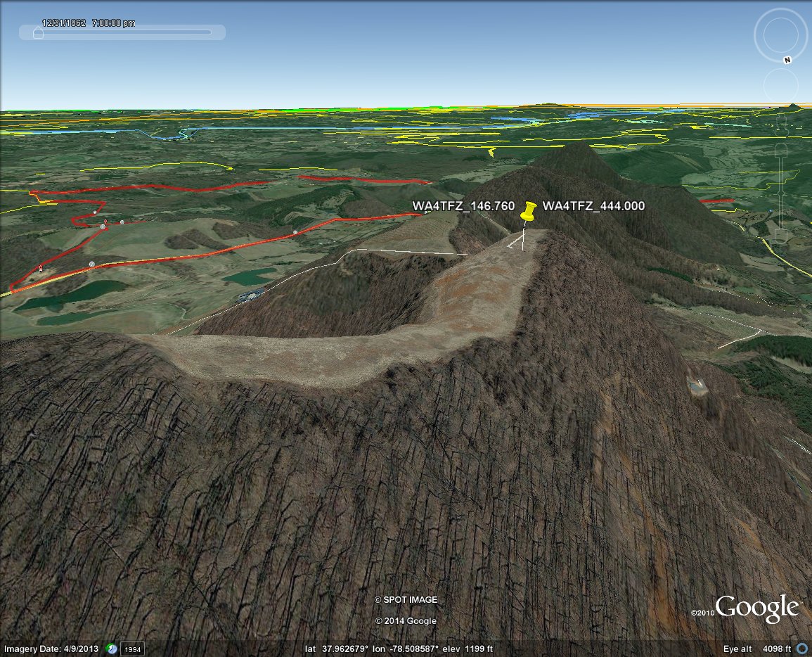Click the lon -78.508587° readout

[x=406, y=649]
